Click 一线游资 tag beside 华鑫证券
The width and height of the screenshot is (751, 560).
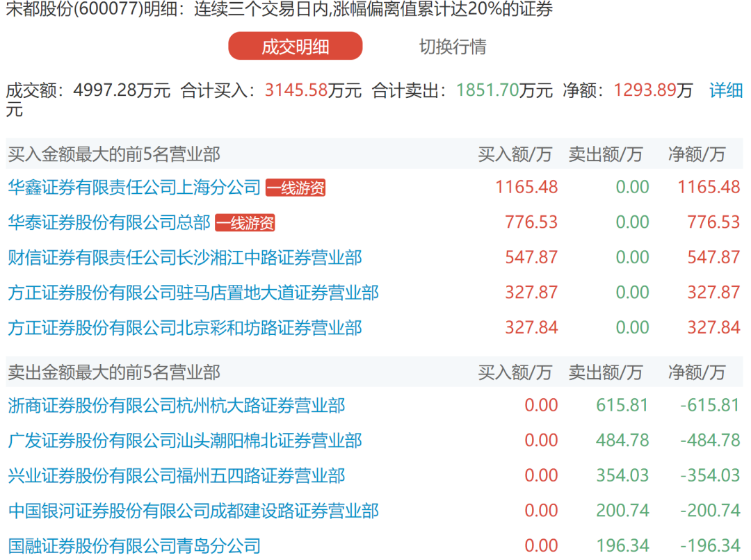[x=296, y=188]
